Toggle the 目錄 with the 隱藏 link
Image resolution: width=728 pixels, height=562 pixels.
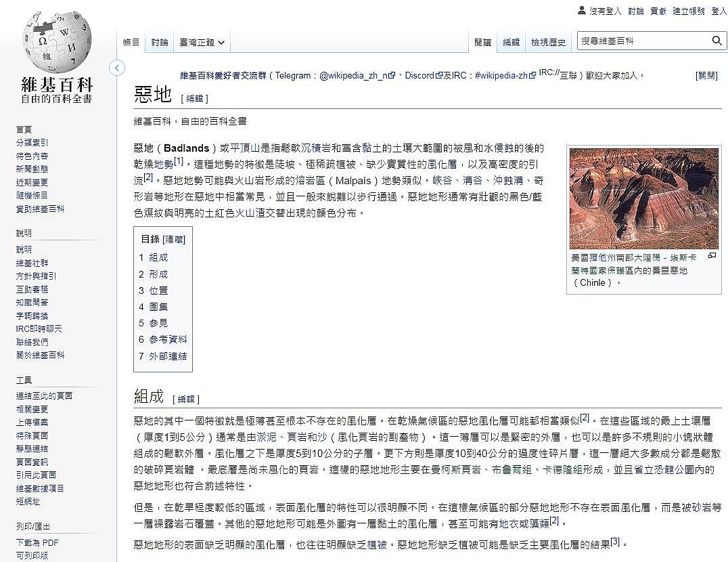(x=173, y=239)
